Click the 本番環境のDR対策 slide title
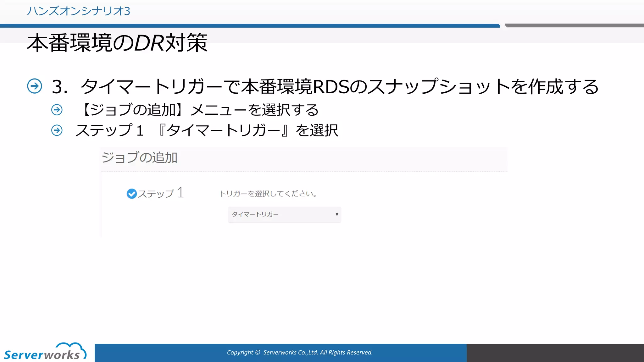The width and height of the screenshot is (644, 362). (x=117, y=43)
